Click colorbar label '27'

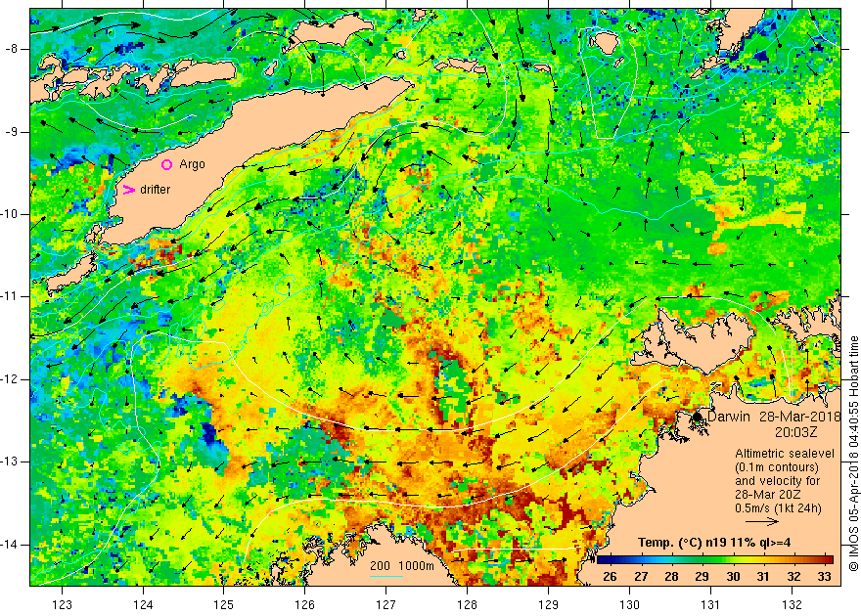pyautogui.click(x=640, y=577)
